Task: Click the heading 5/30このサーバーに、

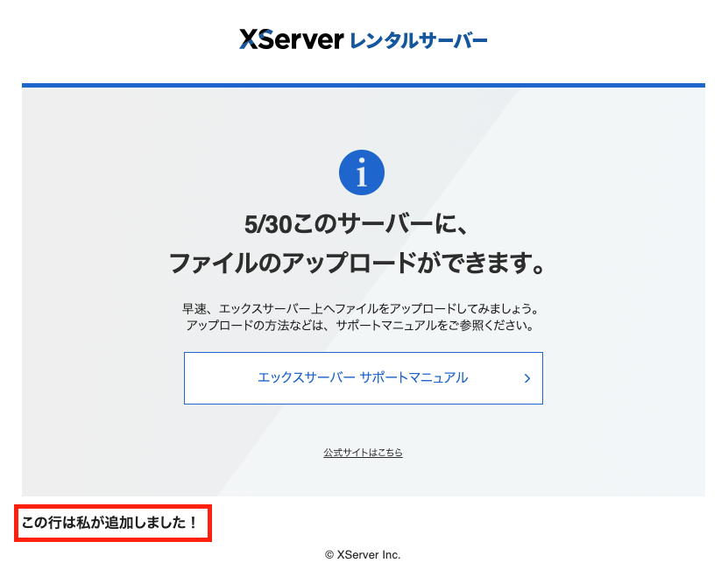Action: (x=356, y=224)
